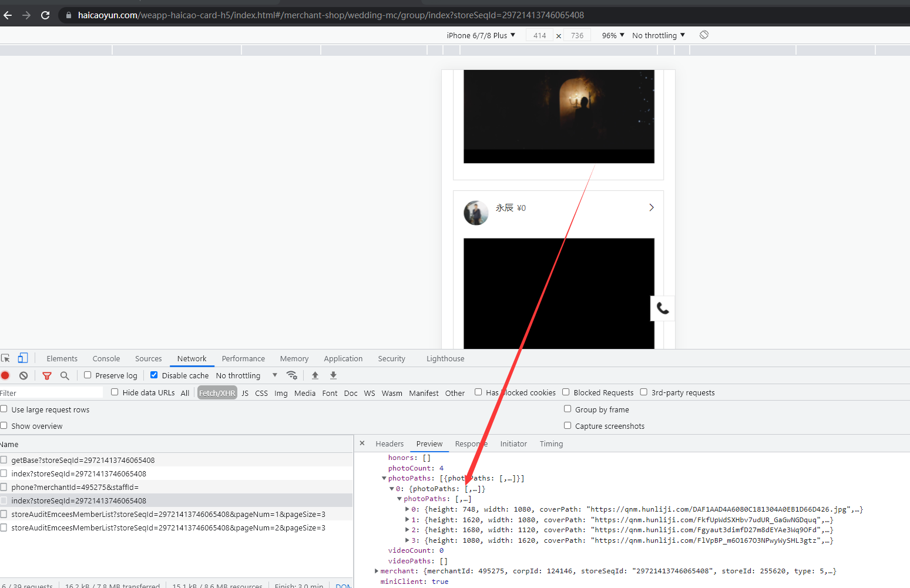This screenshot has height=588, width=910.
Task: Open the Headers tab
Action: (x=389, y=444)
